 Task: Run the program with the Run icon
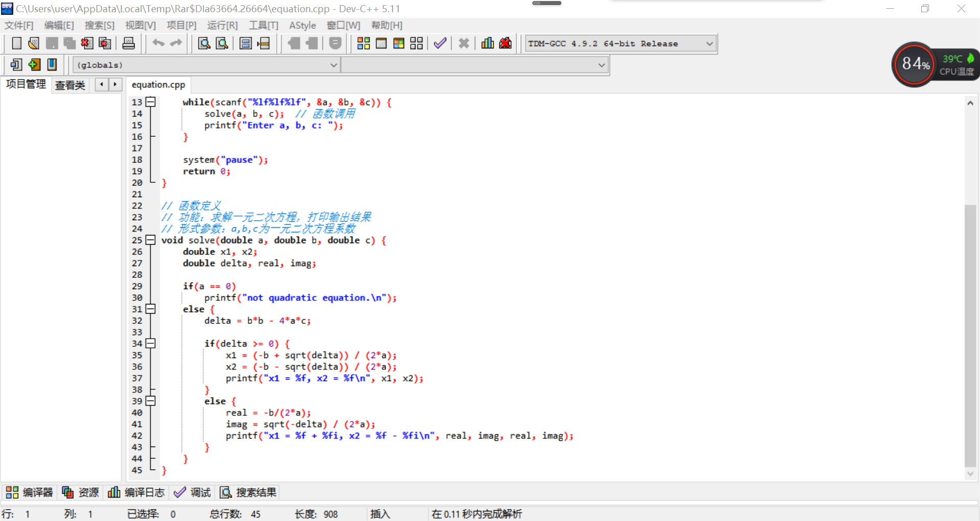coord(381,43)
